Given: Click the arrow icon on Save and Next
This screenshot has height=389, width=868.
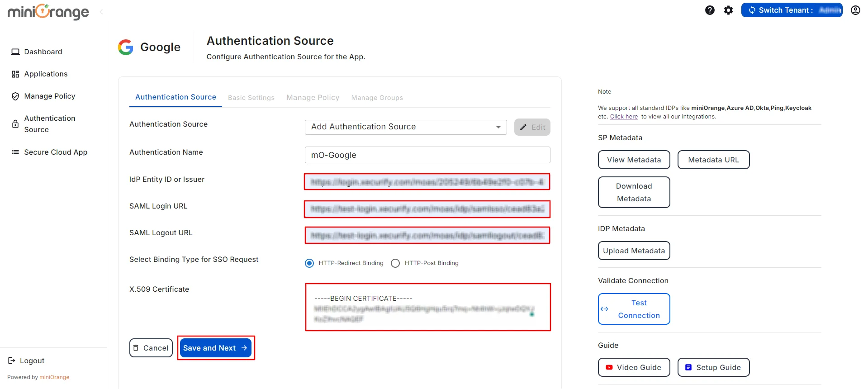Looking at the screenshot, I should click(x=244, y=348).
